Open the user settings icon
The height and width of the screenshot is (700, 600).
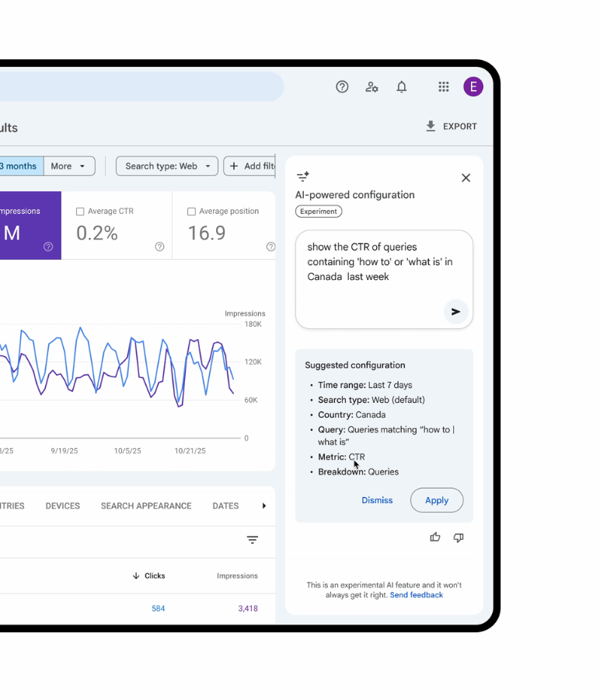[372, 87]
